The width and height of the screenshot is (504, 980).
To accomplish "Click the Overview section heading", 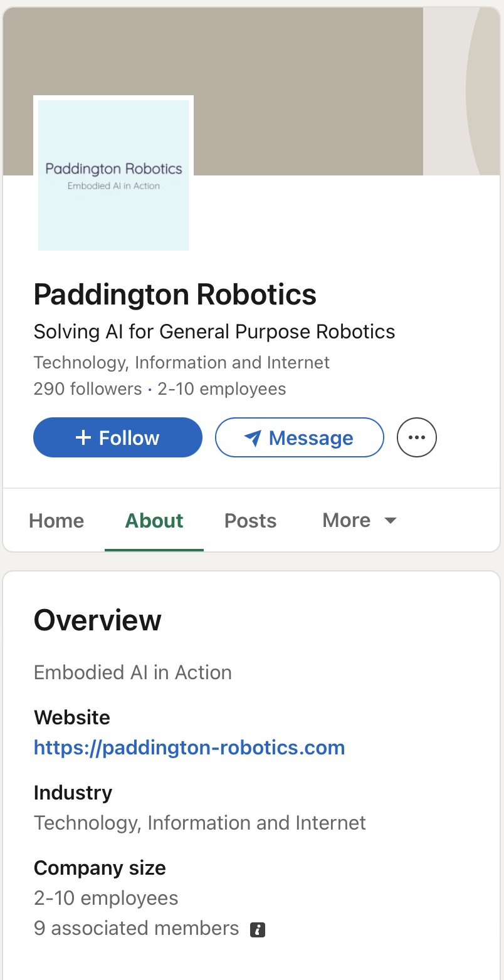I will 98,620.
